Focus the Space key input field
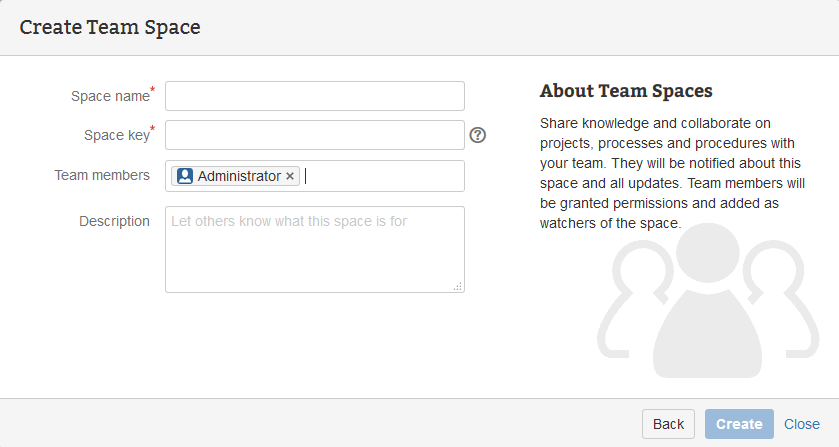Viewport: 839px width, 447px height. [x=315, y=135]
